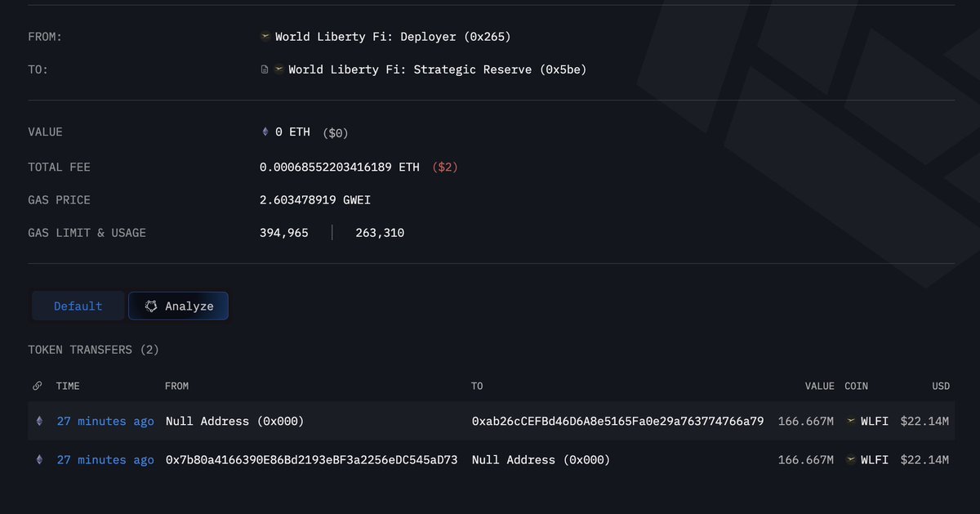Open the first transfer's "27 minutes ago" timestamp

[x=105, y=422]
